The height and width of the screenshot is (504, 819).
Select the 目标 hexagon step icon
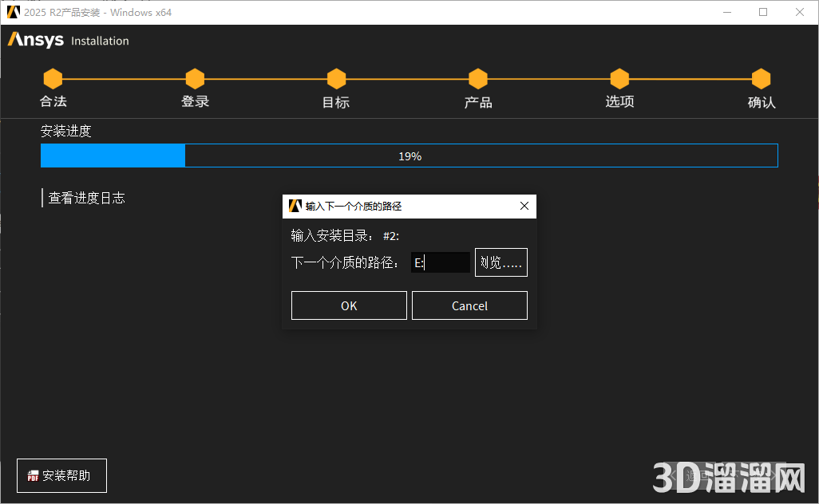336,78
